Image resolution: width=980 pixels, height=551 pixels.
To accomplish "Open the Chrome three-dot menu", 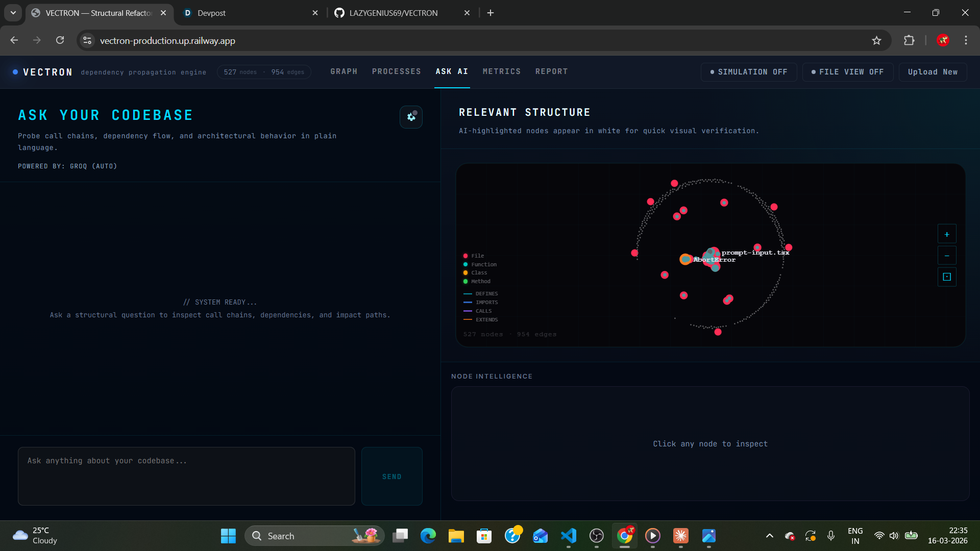I will click(966, 40).
